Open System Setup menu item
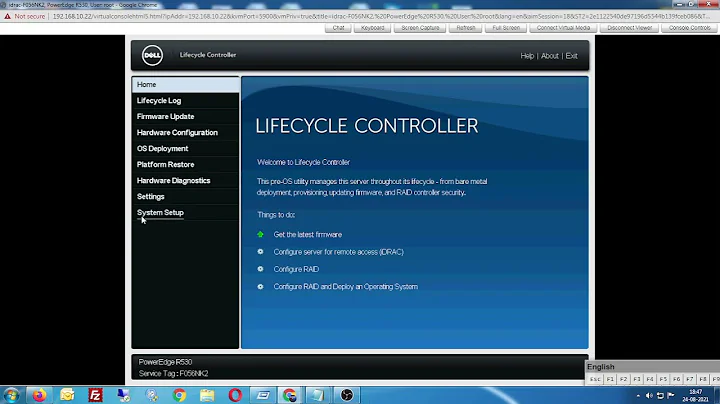The height and width of the screenshot is (404, 720). 186,213
